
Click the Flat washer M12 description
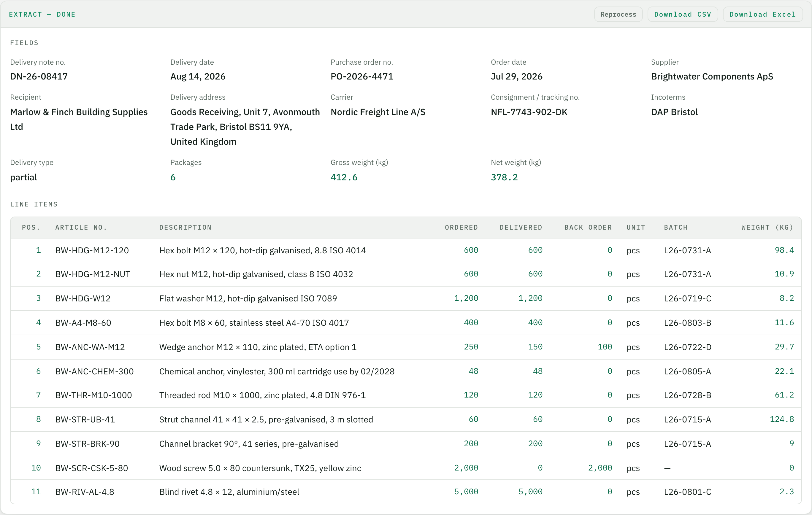pos(248,298)
